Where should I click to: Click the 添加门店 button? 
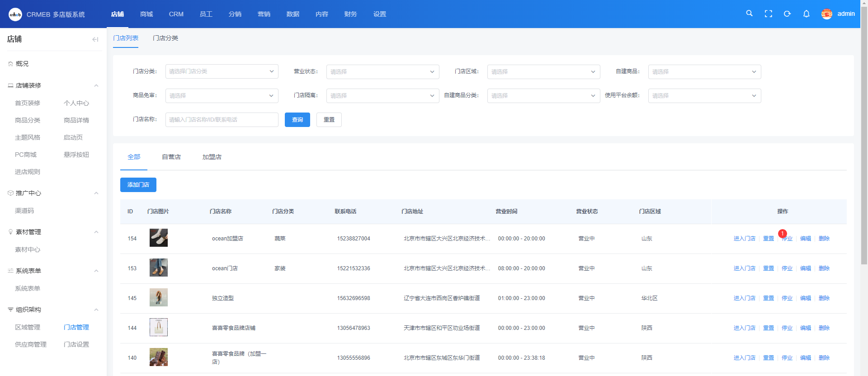click(x=138, y=185)
